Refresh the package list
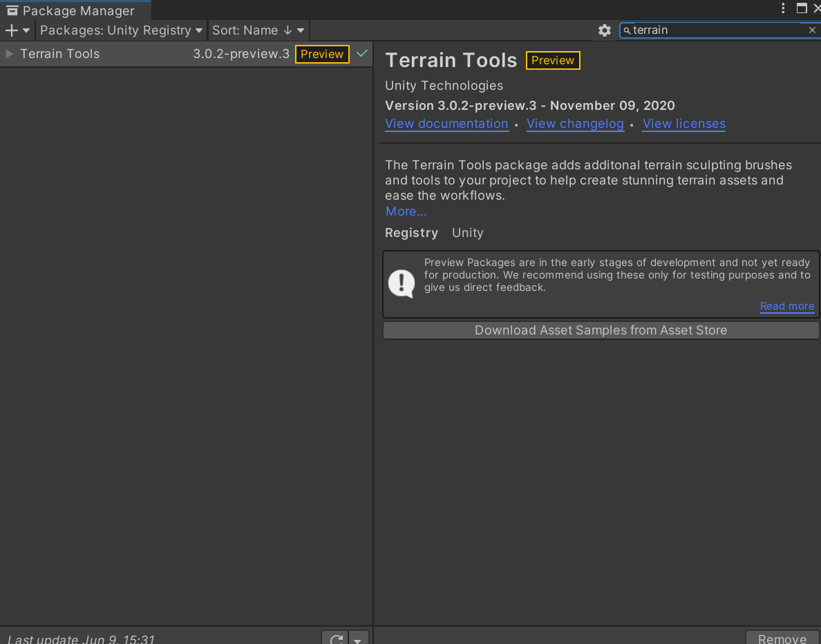 tap(336, 638)
